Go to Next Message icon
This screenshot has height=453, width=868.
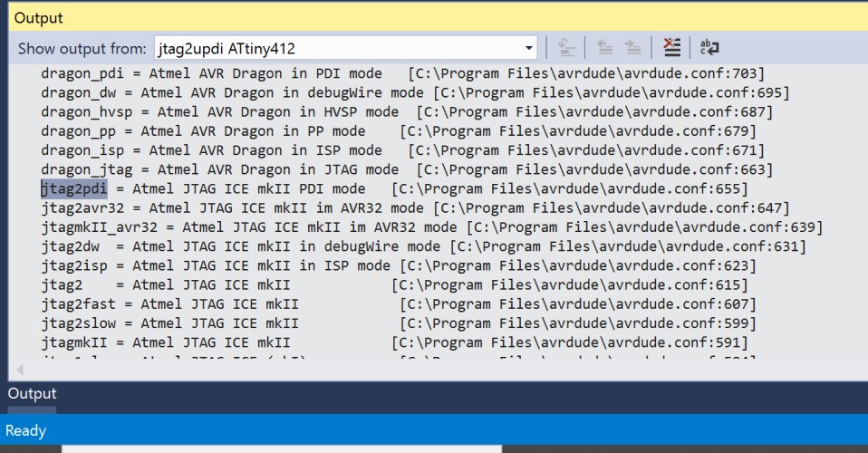[632, 48]
